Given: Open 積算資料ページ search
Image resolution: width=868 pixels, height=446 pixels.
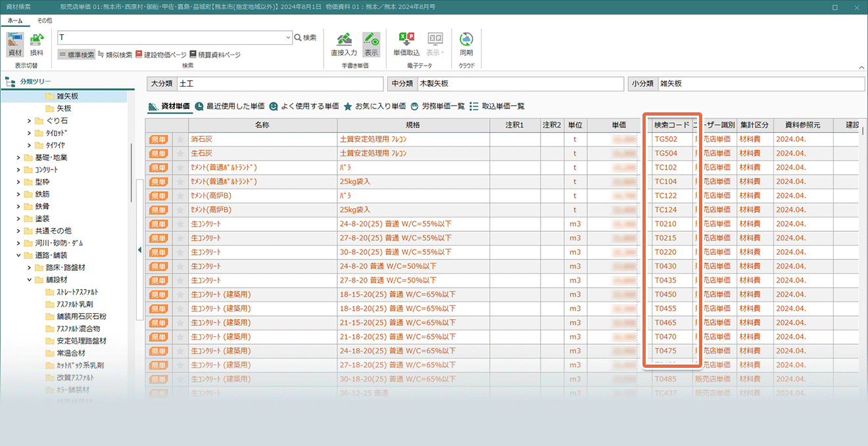Looking at the screenshot, I should 215,55.
